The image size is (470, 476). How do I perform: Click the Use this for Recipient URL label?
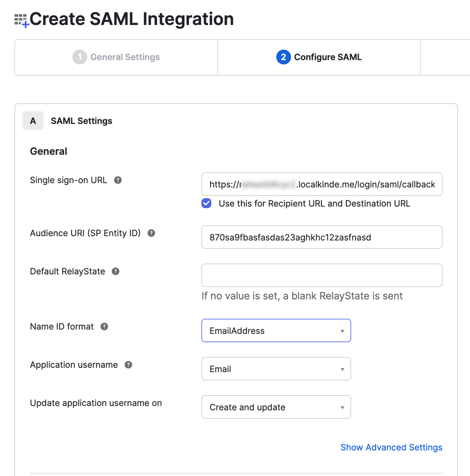point(314,204)
